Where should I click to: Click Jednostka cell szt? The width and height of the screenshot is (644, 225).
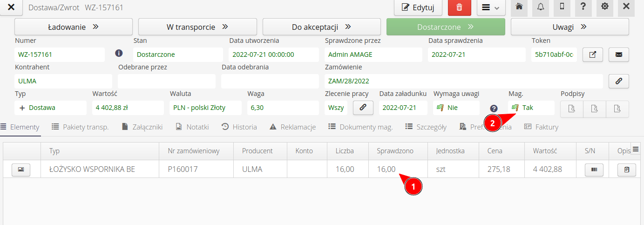453,169
